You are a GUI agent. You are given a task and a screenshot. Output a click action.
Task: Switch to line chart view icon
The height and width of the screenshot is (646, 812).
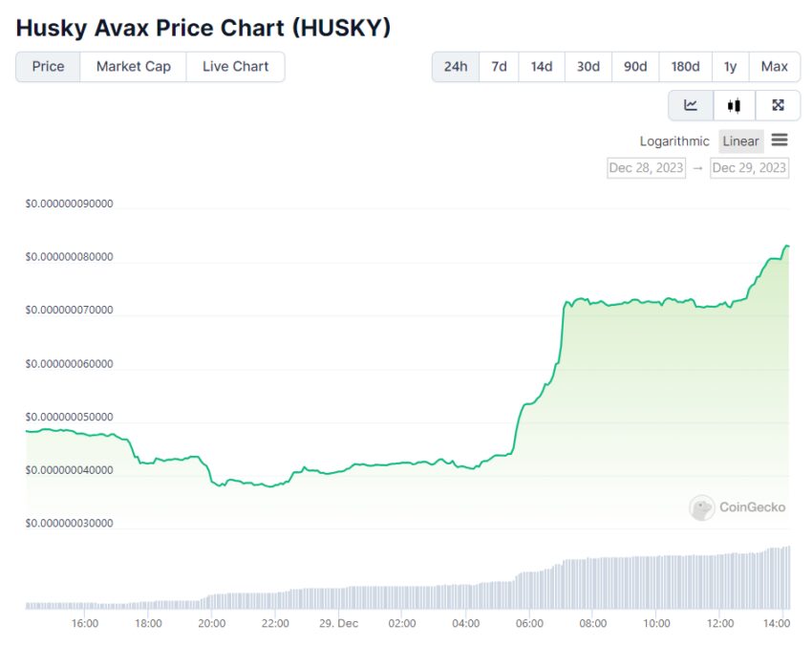pyautogui.click(x=690, y=105)
